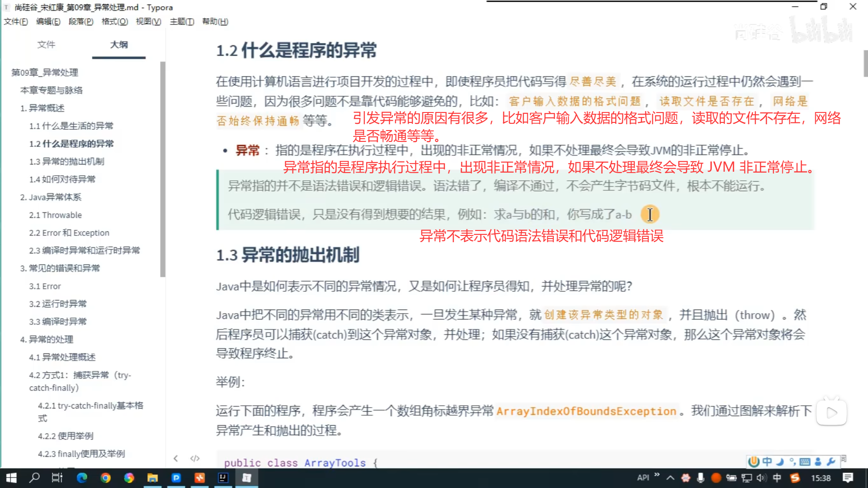Click the outline sidebar scrollbar
This screenshot has width=868, height=488.
point(163,169)
